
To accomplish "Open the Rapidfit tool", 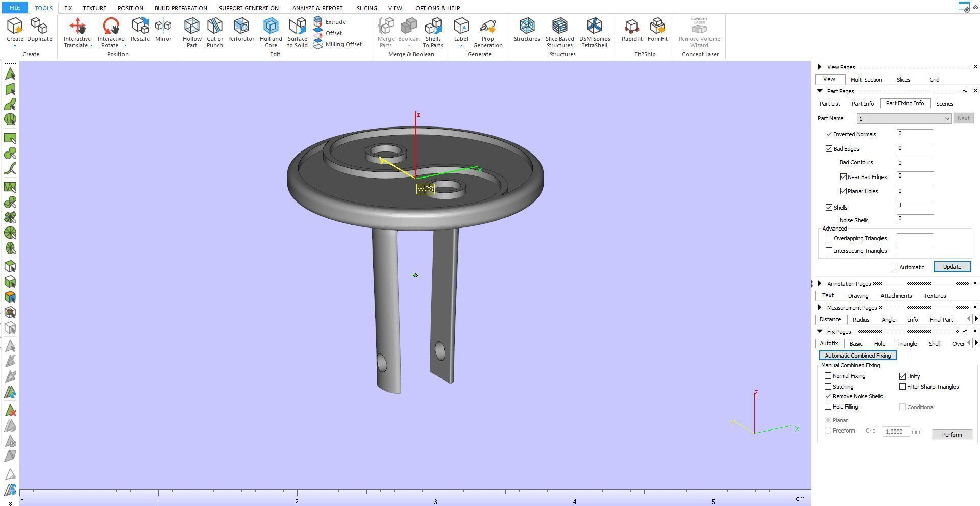I will point(632,30).
